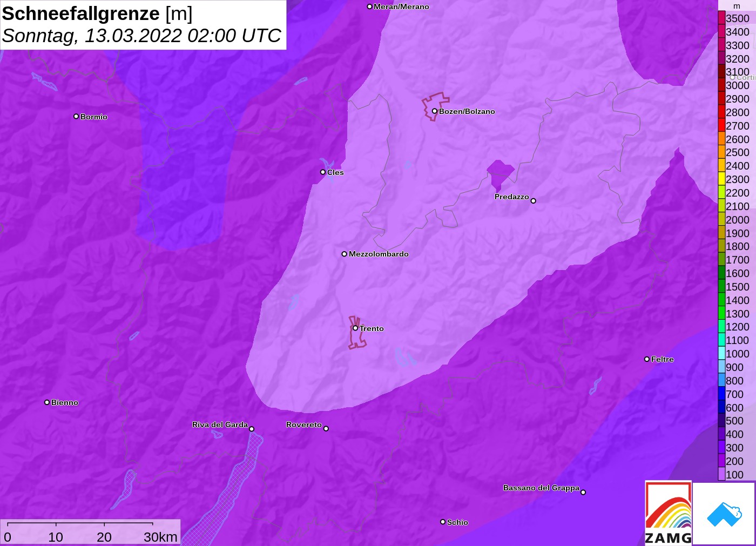Viewport: 756px width, 546px height.
Task: Click the Bozen/Bolzano city marker dot
Action: point(435,111)
